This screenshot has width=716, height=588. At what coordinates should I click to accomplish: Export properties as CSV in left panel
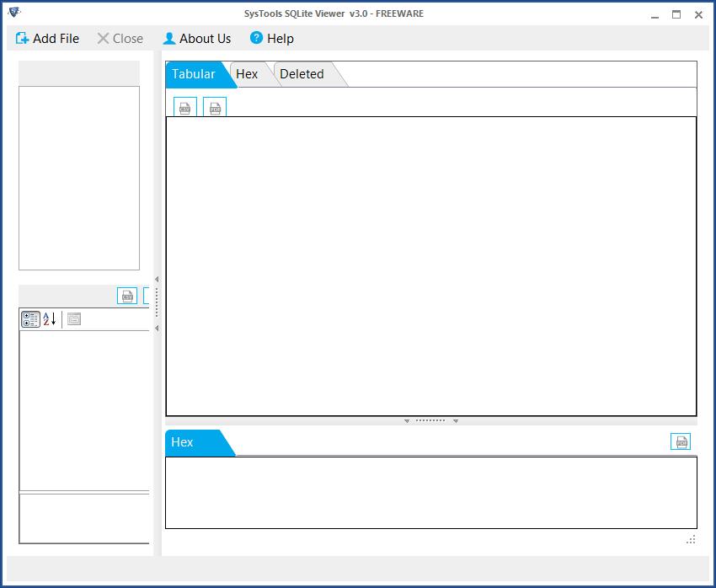click(127, 296)
